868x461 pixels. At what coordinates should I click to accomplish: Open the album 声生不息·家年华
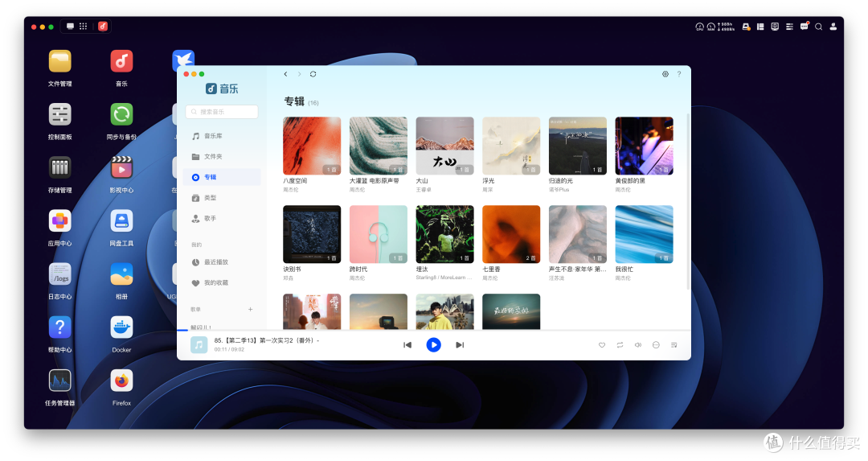click(577, 234)
